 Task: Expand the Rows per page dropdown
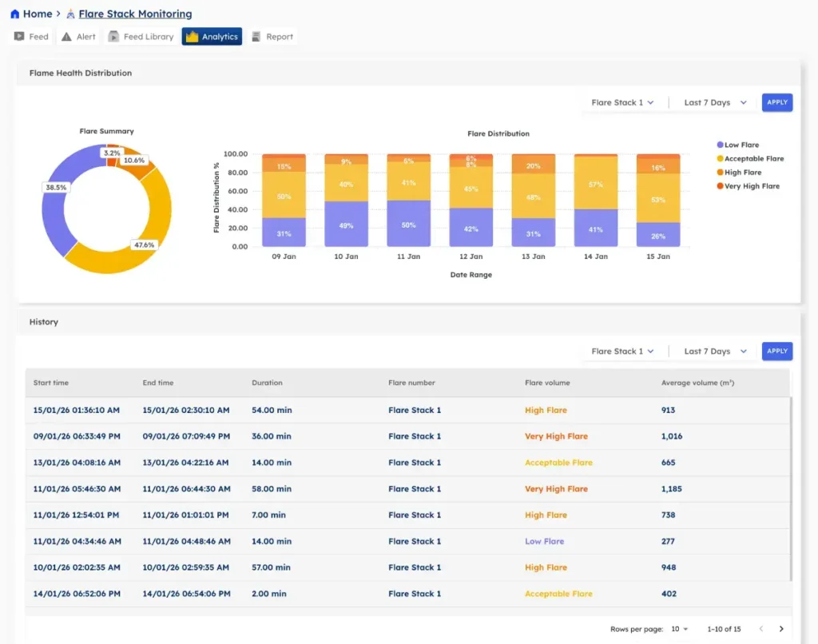(x=680, y=629)
